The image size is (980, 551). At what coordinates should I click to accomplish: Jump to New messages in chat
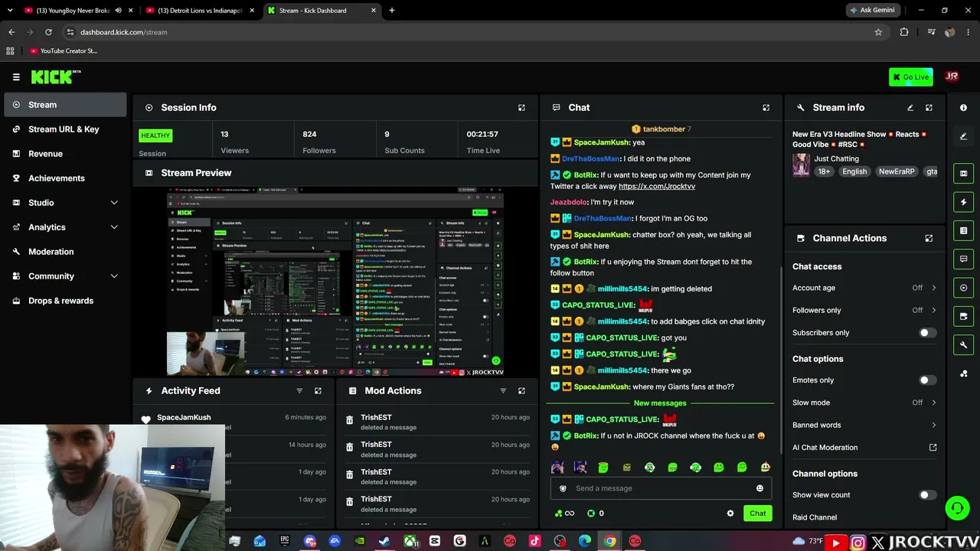coord(660,403)
